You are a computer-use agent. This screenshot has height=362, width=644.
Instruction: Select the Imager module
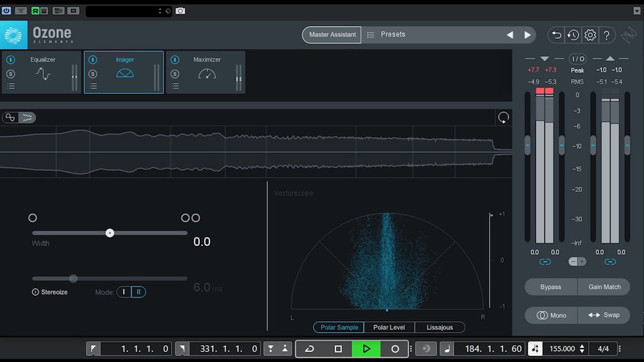pyautogui.click(x=125, y=72)
